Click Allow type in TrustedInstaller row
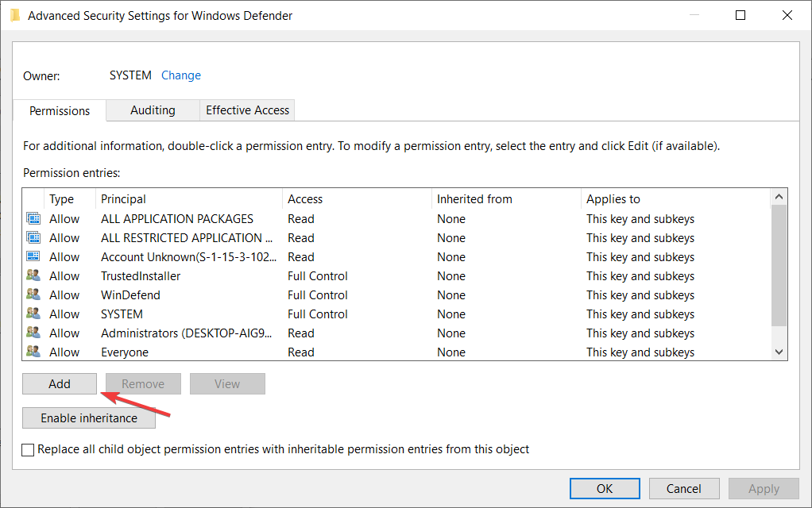This screenshot has width=812, height=508. [x=64, y=276]
